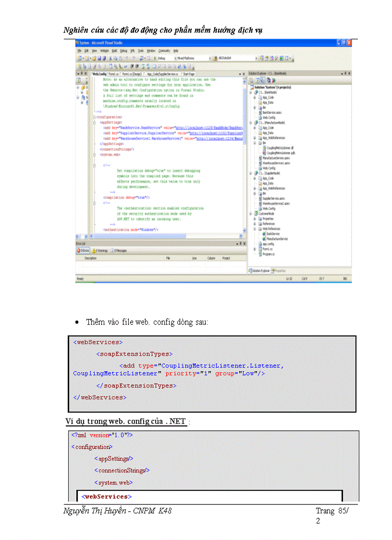Click the Solution 'System' root icon

pyautogui.click(x=251, y=87)
